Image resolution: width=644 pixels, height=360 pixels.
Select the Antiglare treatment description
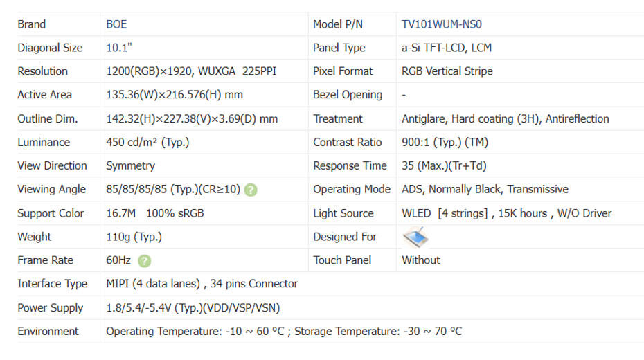(x=506, y=119)
